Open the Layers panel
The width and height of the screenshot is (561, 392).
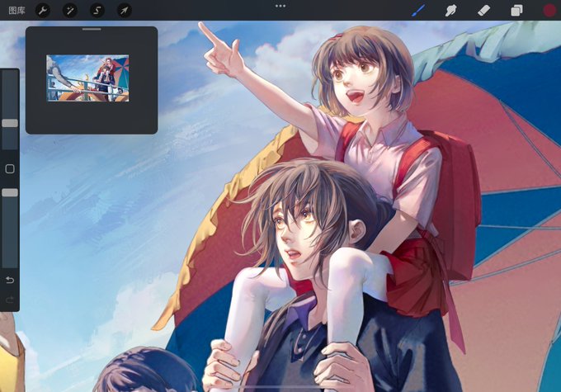pos(516,11)
